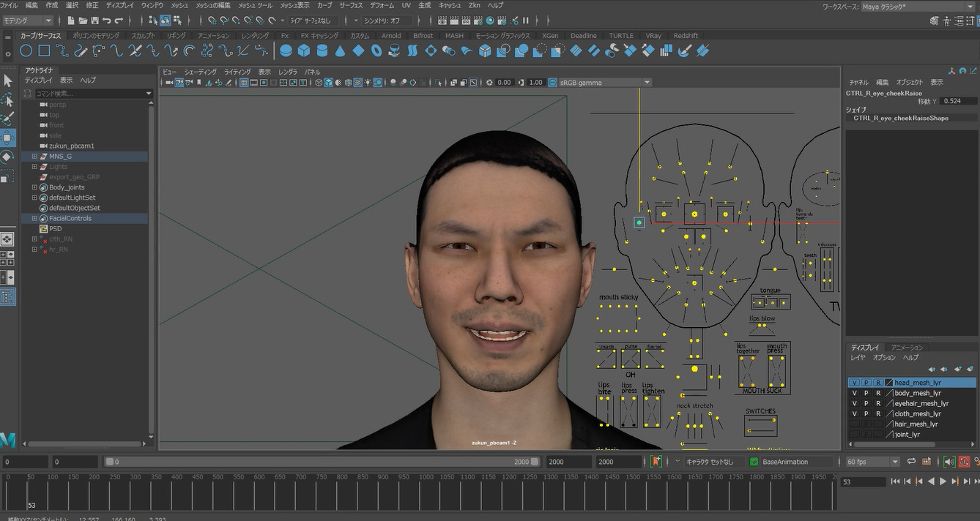The width and height of the screenshot is (980, 521).
Task: Click the NURBS torus shelf icon
Action: [x=376, y=50]
